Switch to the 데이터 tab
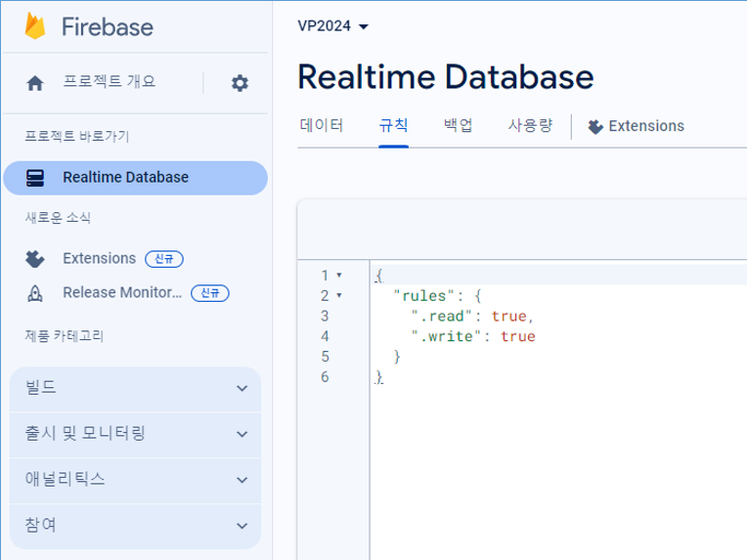This screenshot has width=747, height=560. (322, 126)
